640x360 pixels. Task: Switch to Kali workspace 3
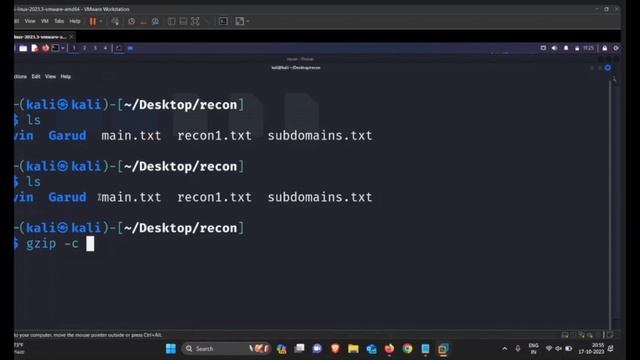coord(95,48)
